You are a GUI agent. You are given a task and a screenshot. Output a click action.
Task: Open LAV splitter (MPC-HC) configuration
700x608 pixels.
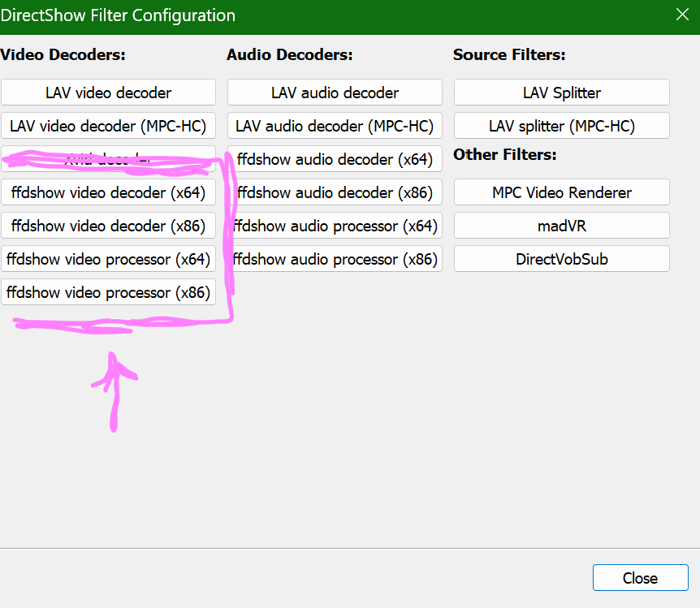pos(562,126)
